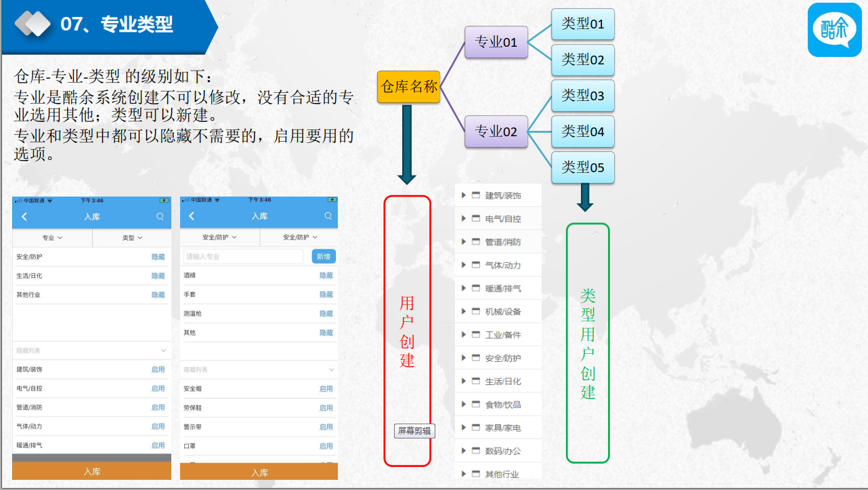Expand the 电气/自控 tree node
Screen dimensions: 868x490
coord(464,219)
